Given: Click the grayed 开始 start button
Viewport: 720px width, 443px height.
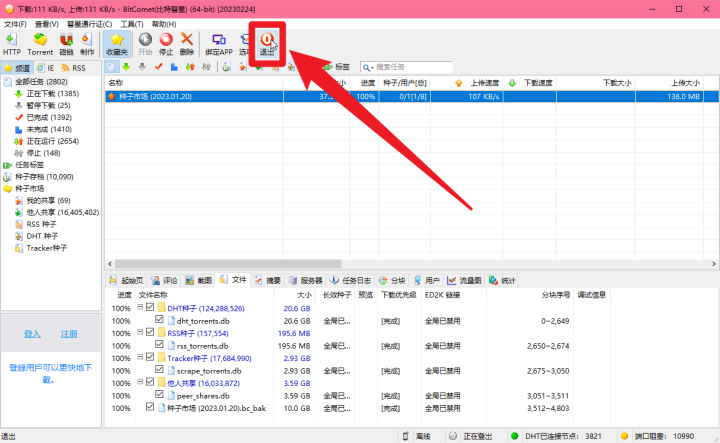Looking at the screenshot, I should 145,44.
